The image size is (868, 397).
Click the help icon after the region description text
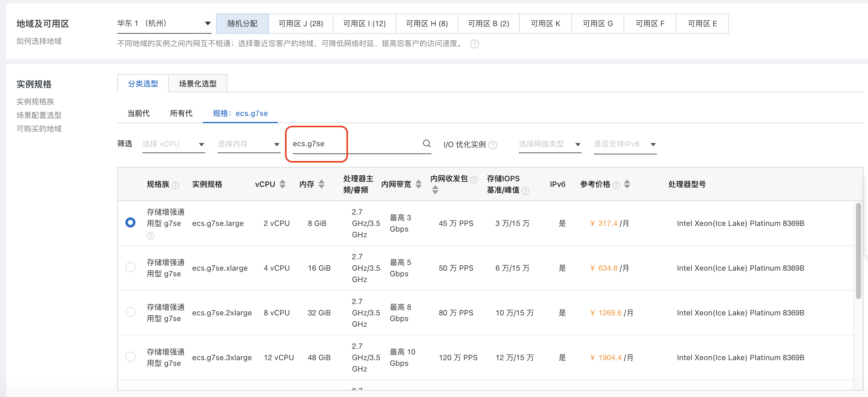pos(475,44)
